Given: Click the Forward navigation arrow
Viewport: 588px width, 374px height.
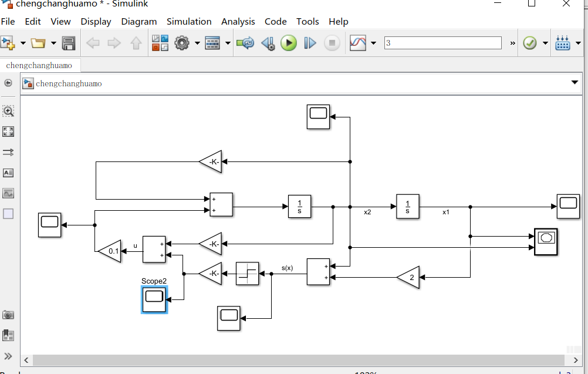Looking at the screenshot, I should point(114,43).
